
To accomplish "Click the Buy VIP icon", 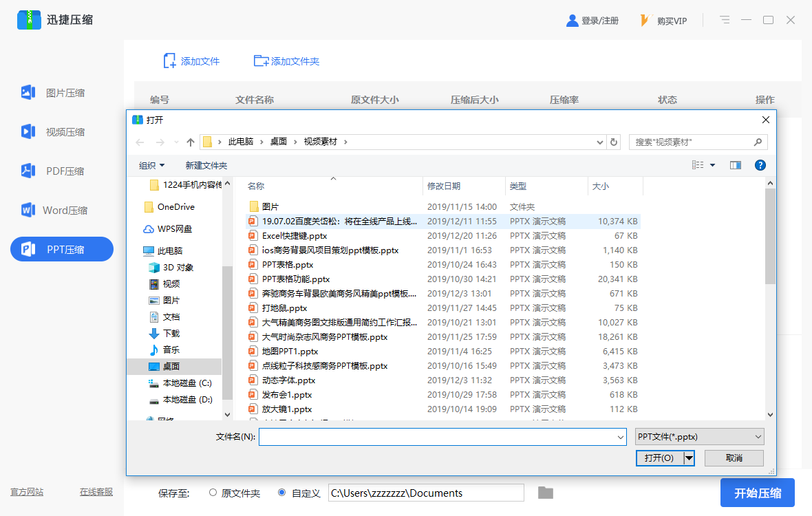I will pyautogui.click(x=645, y=21).
